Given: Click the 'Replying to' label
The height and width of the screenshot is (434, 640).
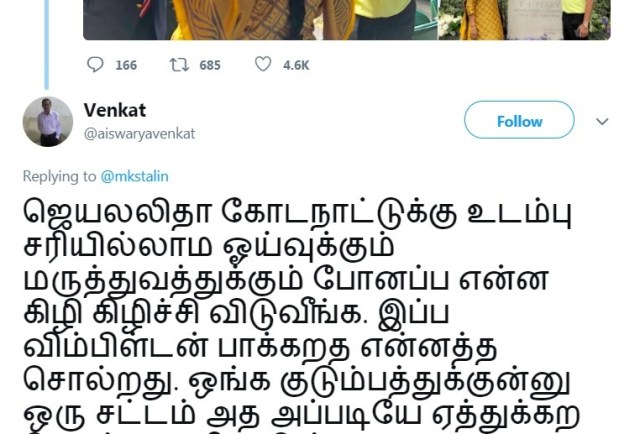Looking at the screenshot, I should pos(59,176).
